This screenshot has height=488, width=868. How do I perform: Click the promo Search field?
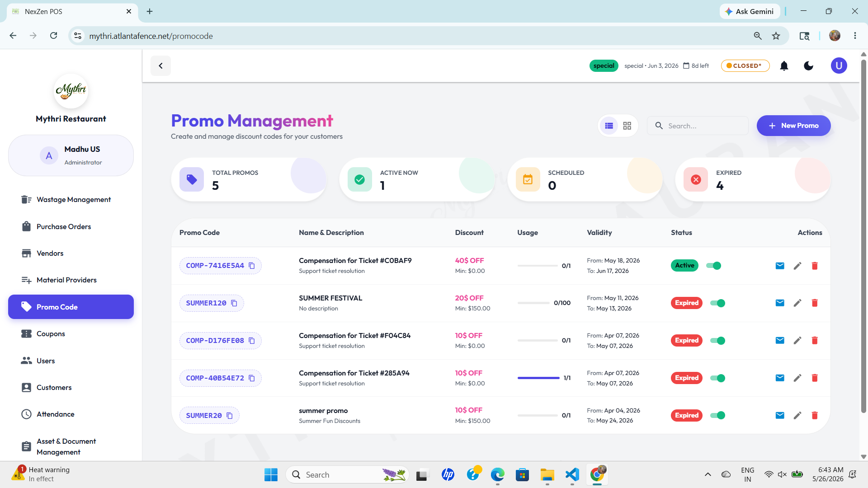pyautogui.click(x=698, y=126)
